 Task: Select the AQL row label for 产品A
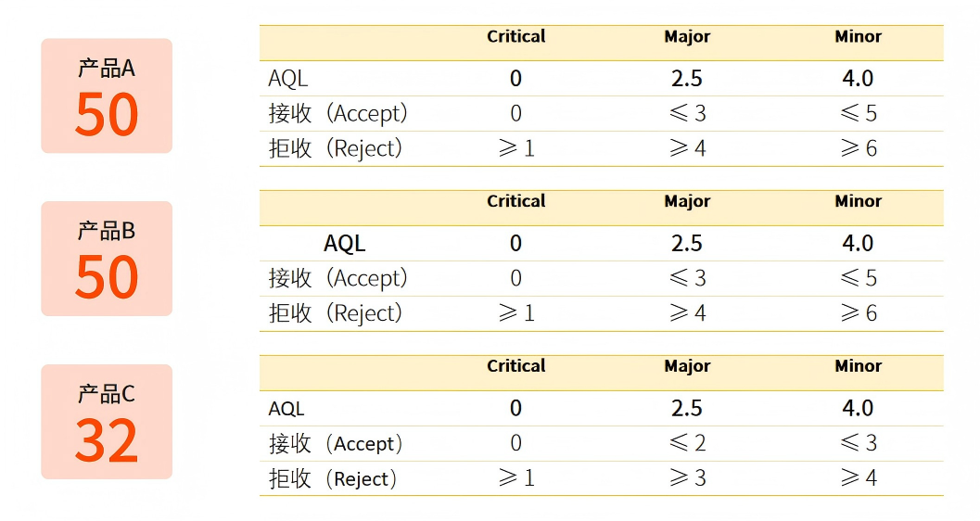[287, 79]
